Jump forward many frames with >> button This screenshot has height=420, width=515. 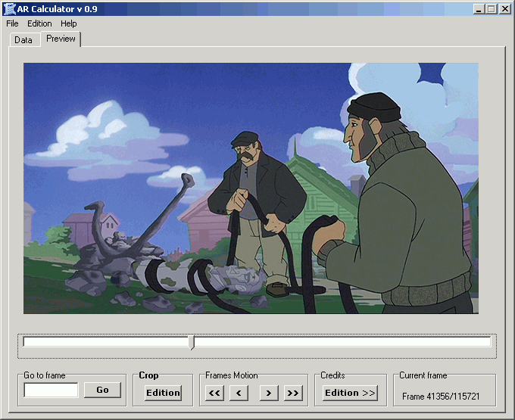coord(293,393)
